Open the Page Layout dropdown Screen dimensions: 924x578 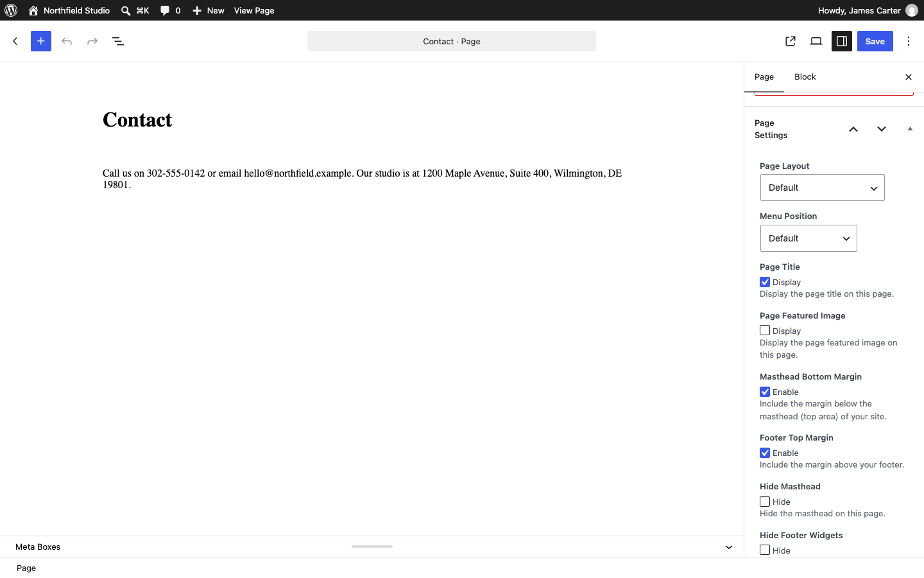[823, 188]
